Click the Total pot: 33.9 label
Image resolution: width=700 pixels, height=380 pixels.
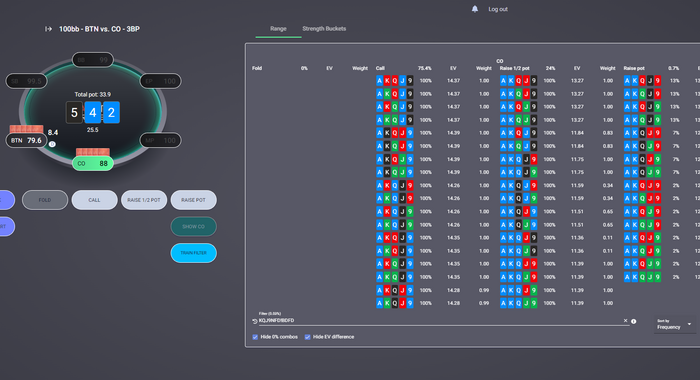(x=93, y=94)
